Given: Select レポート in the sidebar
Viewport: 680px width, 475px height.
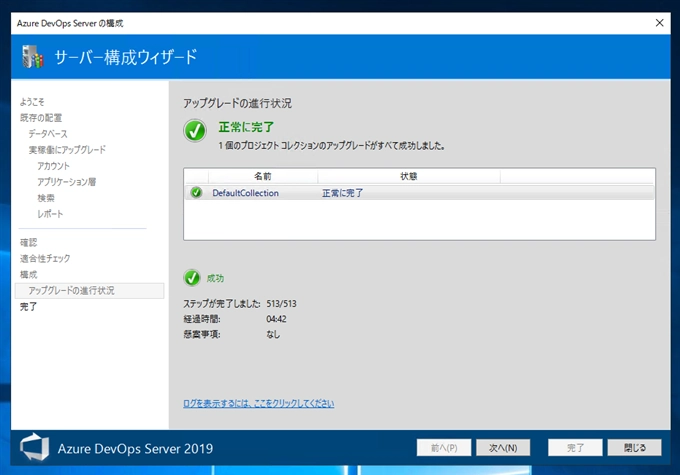Looking at the screenshot, I should point(50,214).
